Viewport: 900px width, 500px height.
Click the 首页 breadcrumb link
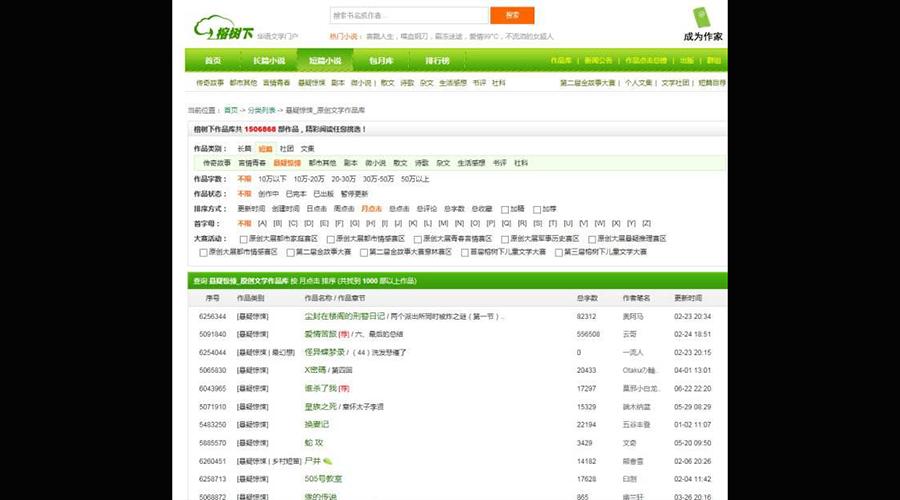(231, 110)
